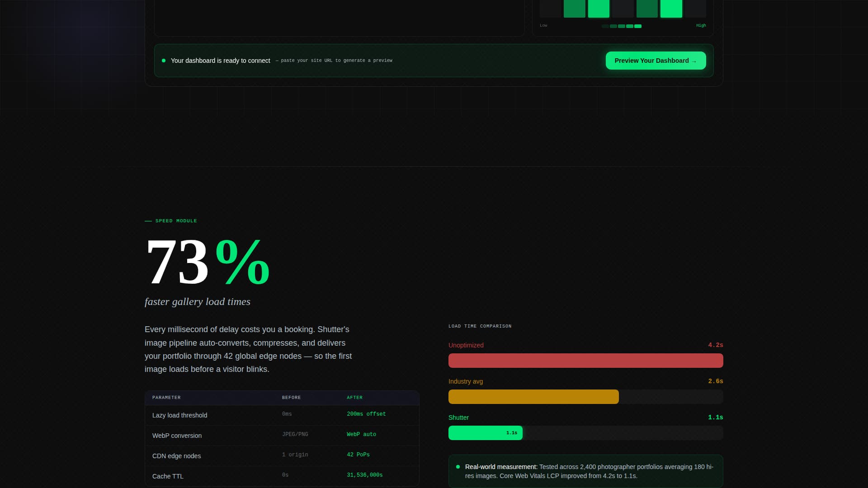Select the Cache TTL row label
Screen dimensions: 868x488
(x=168, y=476)
